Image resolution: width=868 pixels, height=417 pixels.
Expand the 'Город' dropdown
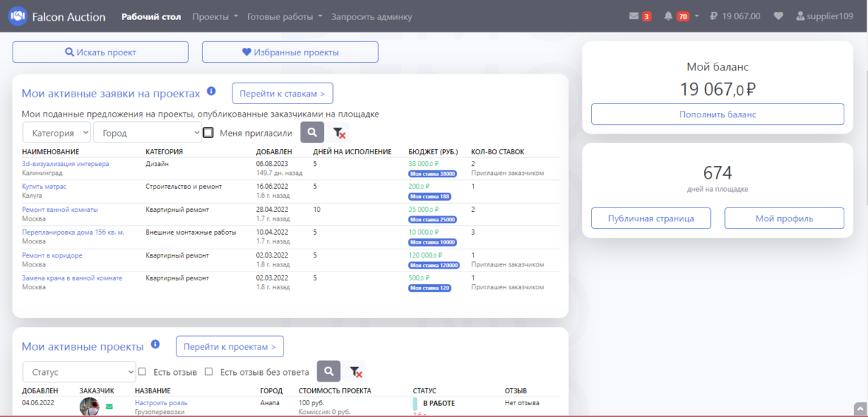[x=148, y=133]
